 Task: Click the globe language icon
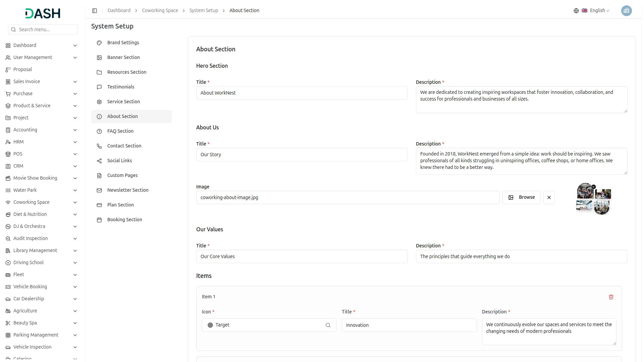576,11
